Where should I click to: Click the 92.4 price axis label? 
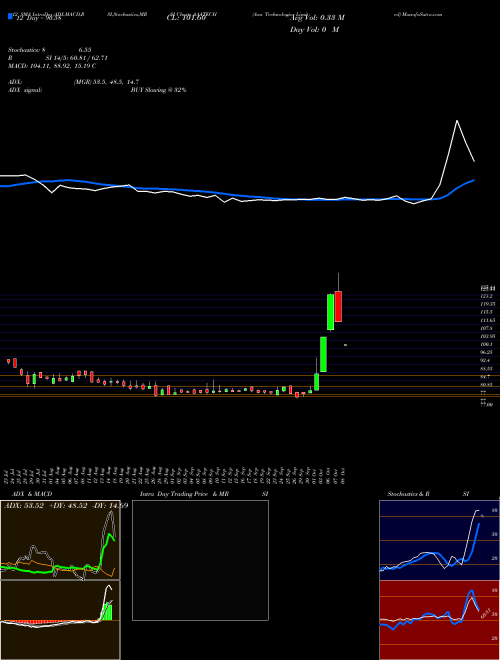[486, 360]
